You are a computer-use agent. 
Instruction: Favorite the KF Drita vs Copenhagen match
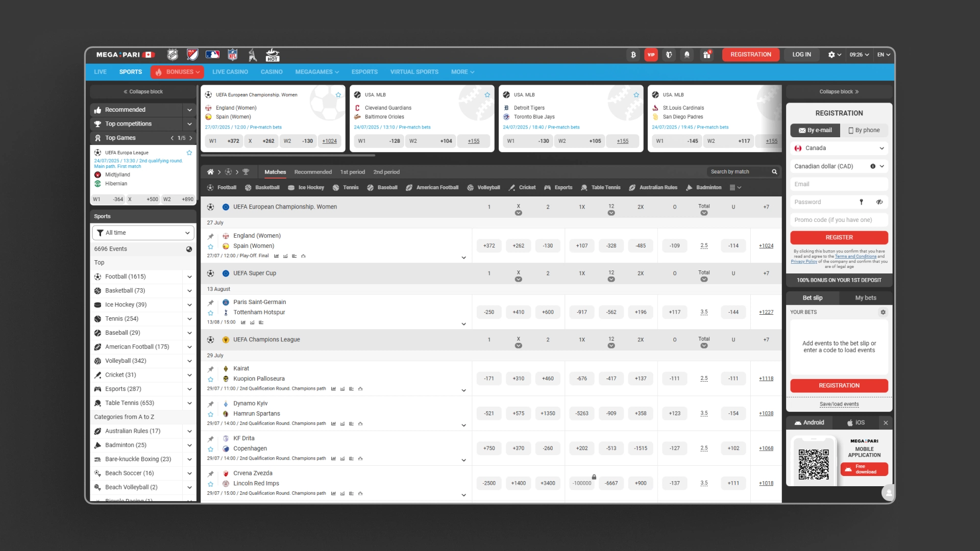(210, 449)
